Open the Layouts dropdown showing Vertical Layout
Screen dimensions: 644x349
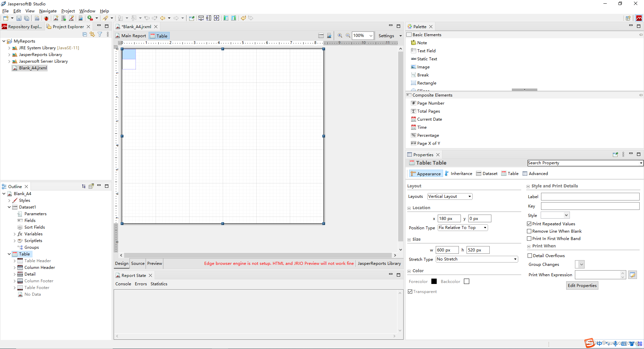pyautogui.click(x=450, y=196)
